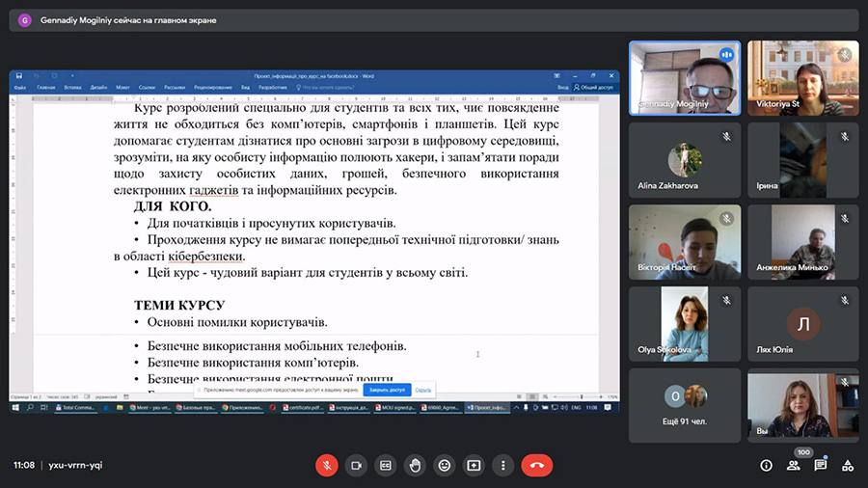Click 'Число слов: 345' in Word status bar
The width and height of the screenshot is (868, 488).
point(63,396)
